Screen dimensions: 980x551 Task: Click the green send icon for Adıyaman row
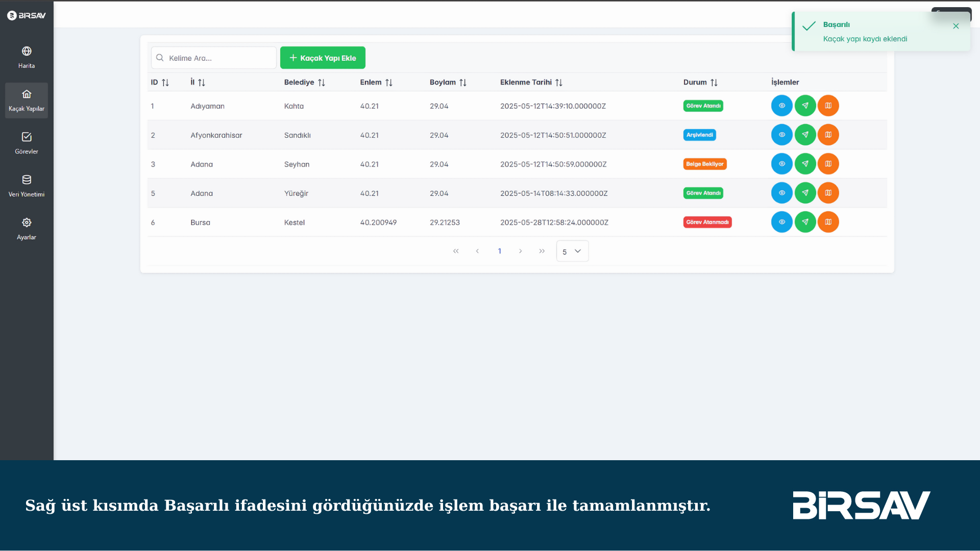pyautogui.click(x=805, y=106)
